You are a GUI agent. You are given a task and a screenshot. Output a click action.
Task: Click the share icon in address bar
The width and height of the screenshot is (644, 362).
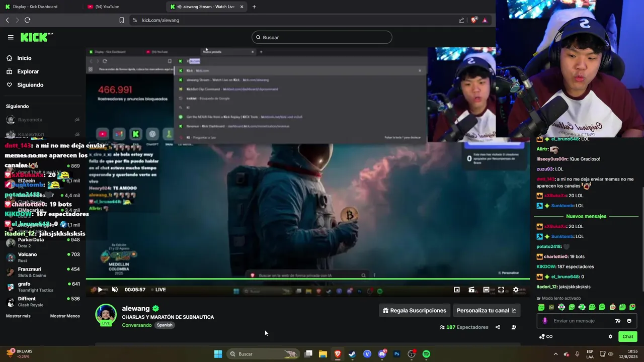[x=461, y=20]
